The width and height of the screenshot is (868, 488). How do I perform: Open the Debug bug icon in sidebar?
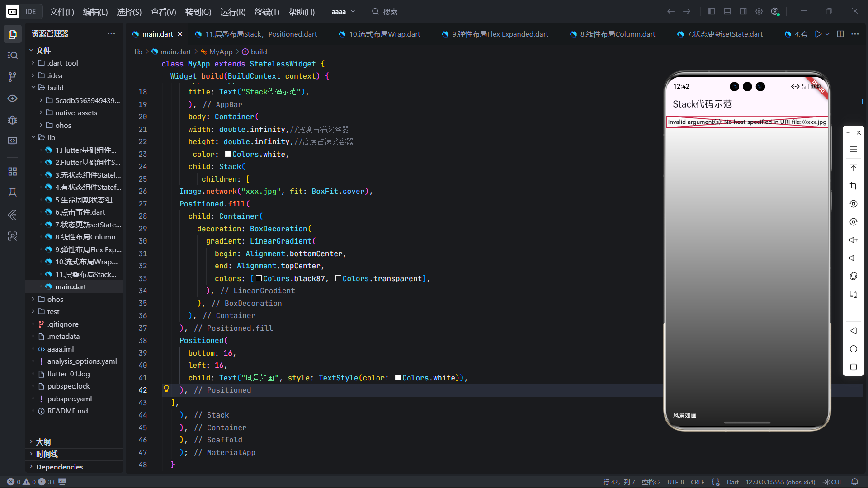13,120
